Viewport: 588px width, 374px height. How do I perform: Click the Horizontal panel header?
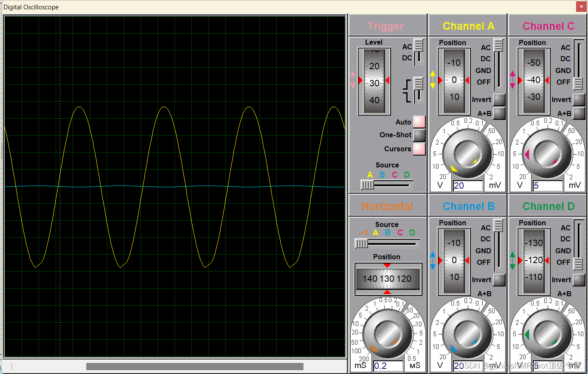pyautogui.click(x=387, y=206)
